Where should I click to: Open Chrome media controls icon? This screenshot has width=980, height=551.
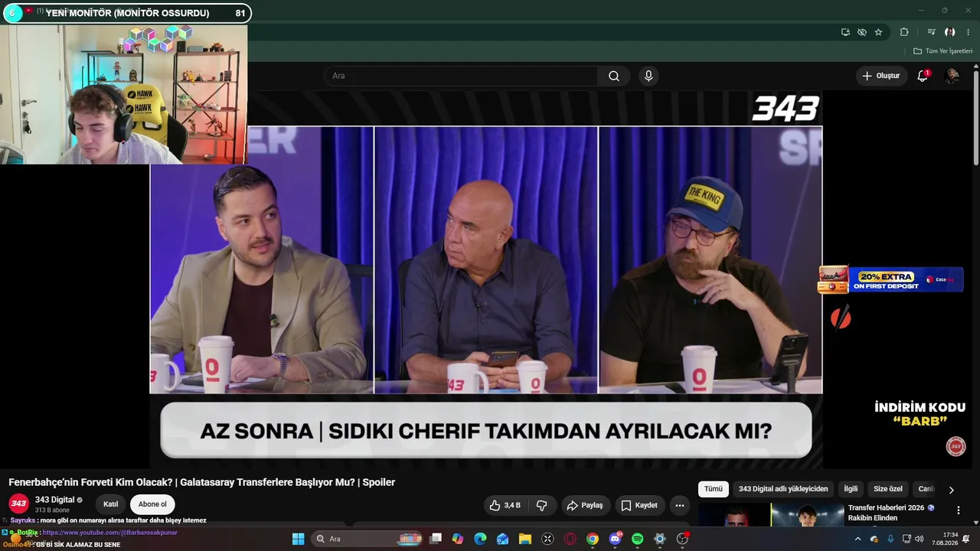click(931, 32)
